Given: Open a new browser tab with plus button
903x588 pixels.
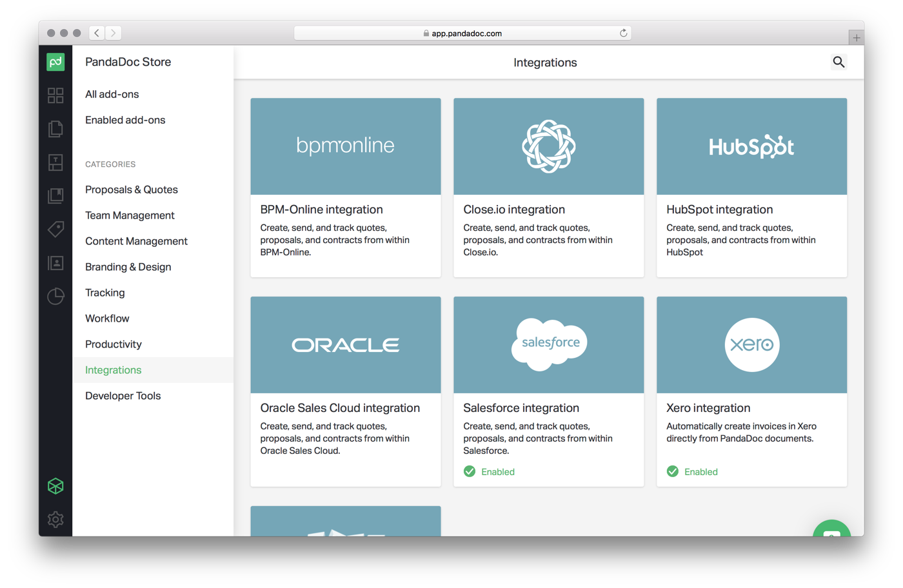Looking at the screenshot, I should (x=856, y=38).
